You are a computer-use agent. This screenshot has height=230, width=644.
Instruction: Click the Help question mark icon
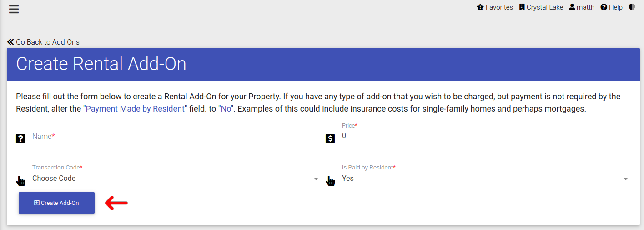604,7
